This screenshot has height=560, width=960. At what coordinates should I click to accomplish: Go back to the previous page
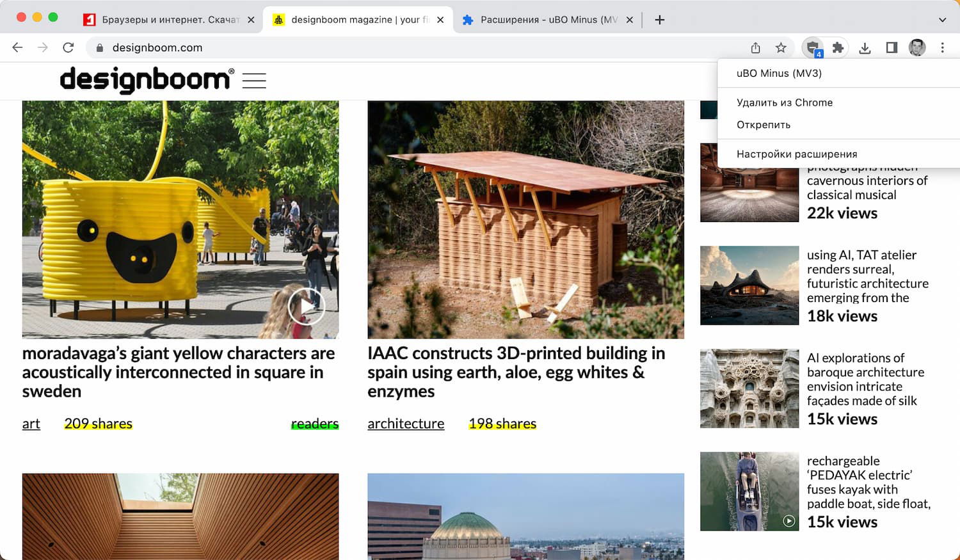(17, 47)
